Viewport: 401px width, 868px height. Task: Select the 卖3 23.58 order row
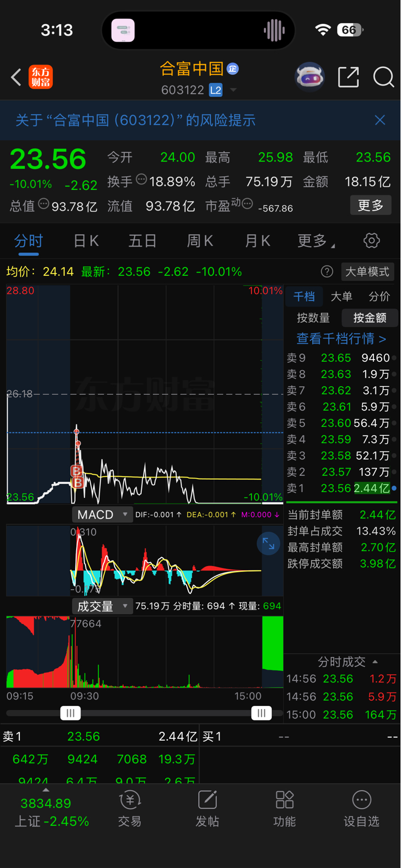click(342, 456)
